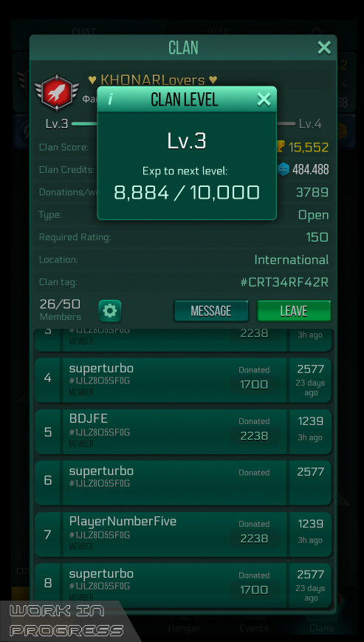The height and width of the screenshot is (642, 364).
Task: Select superturbo member at rank 4
Action: click(x=183, y=380)
